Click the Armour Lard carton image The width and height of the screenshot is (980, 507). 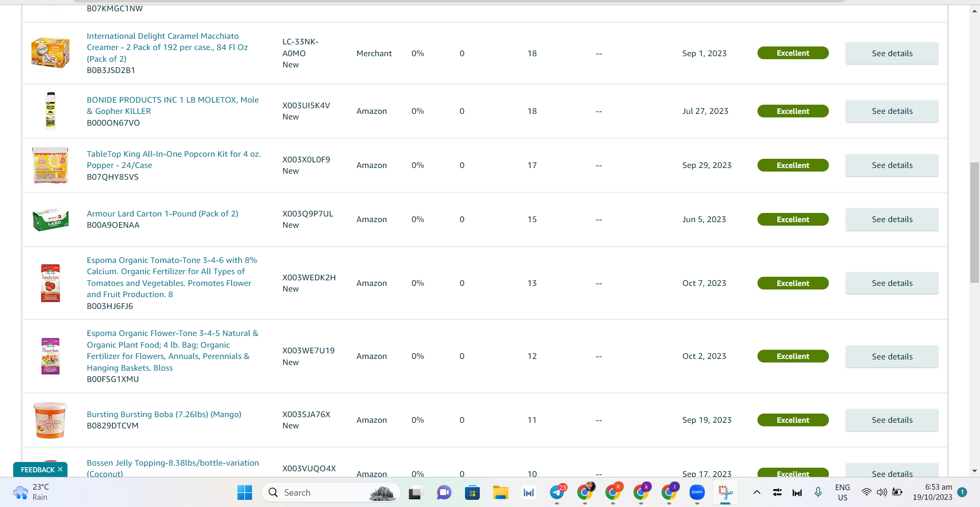(x=51, y=219)
